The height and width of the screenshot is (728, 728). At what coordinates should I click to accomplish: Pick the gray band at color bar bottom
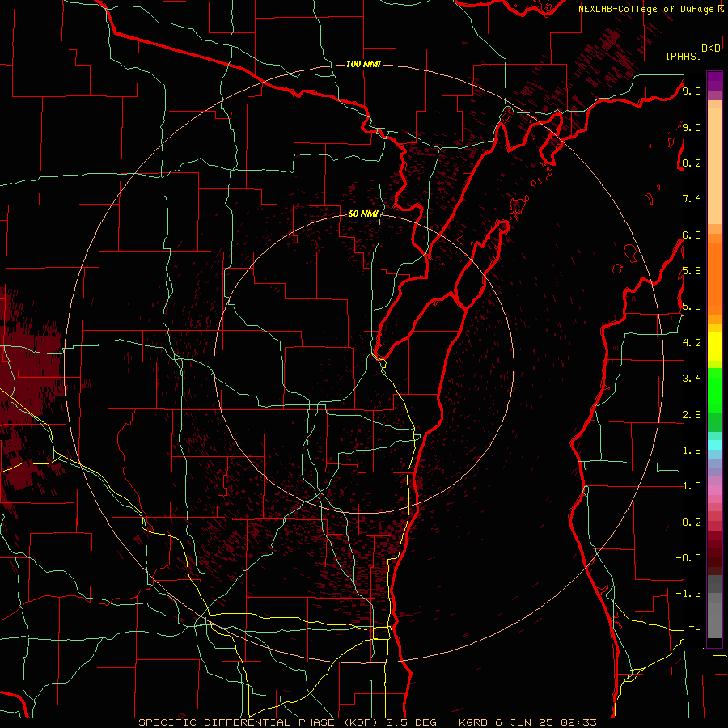(x=714, y=607)
